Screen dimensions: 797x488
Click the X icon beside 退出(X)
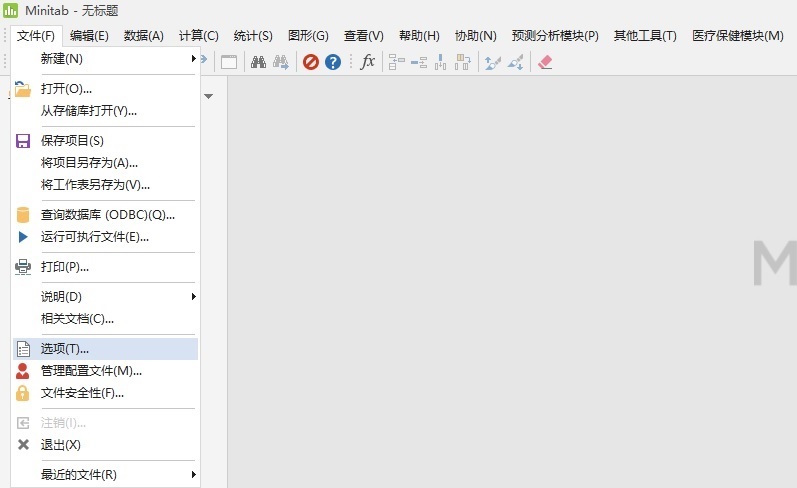[23, 445]
